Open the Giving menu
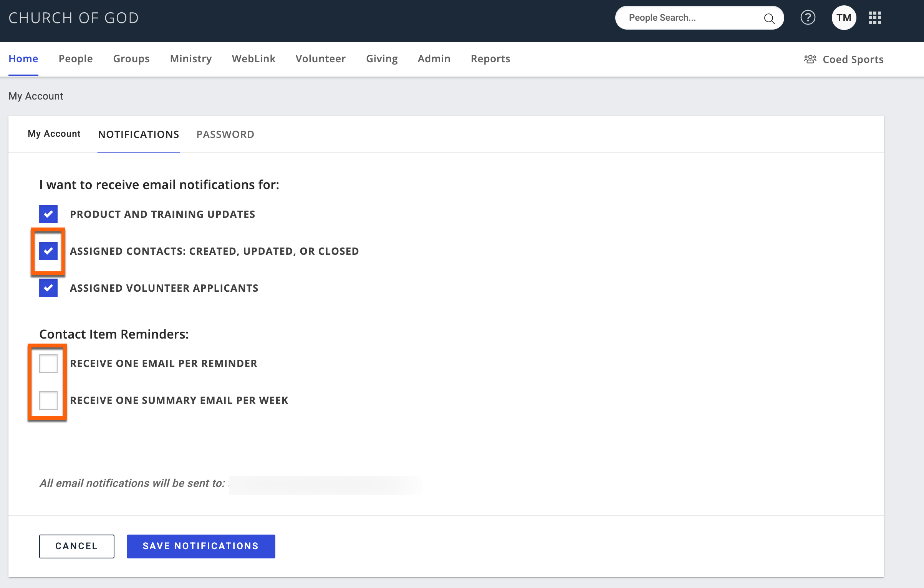The height and width of the screenshot is (588, 924). click(x=382, y=59)
